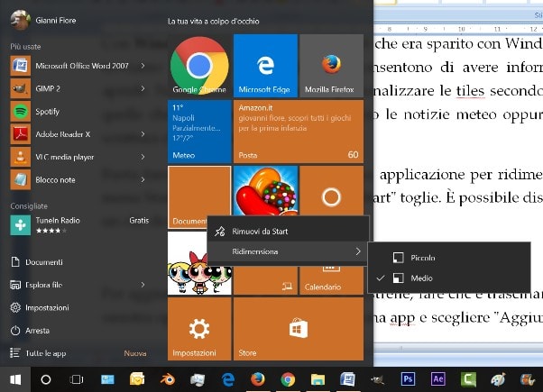The image size is (543, 392).
Task: Open the Calendario tile
Action: [x=331, y=281]
